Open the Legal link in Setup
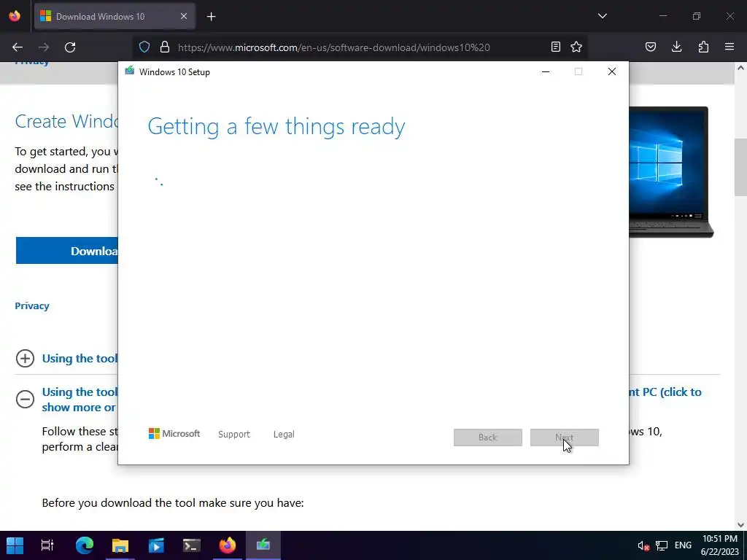Screen dimensions: 747x560 click(284, 435)
